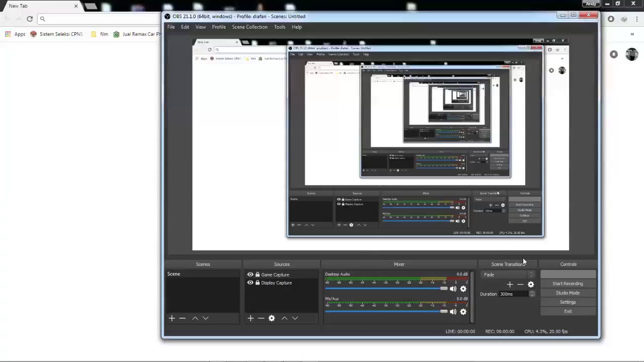Remove the selected source with the minus icon
Viewport: 644px width, 362px height.
(x=261, y=318)
